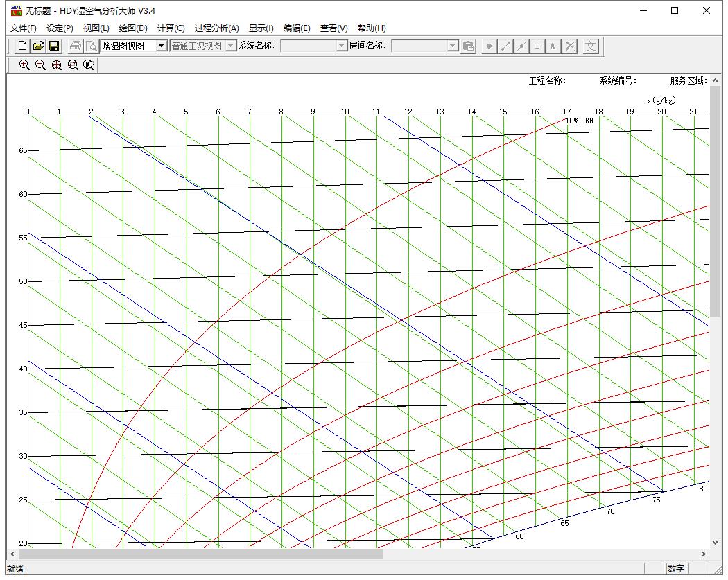Open the 显示(I) menu

point(261,28)
